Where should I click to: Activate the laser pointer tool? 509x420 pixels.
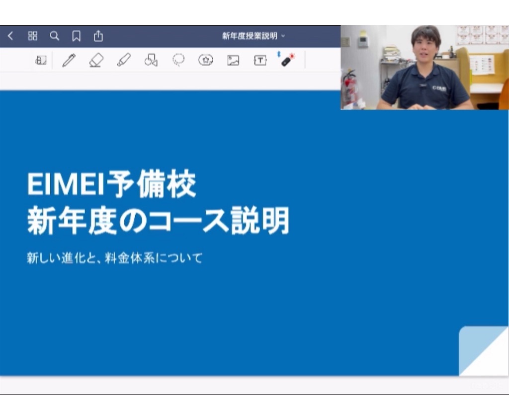click(286, 60)
